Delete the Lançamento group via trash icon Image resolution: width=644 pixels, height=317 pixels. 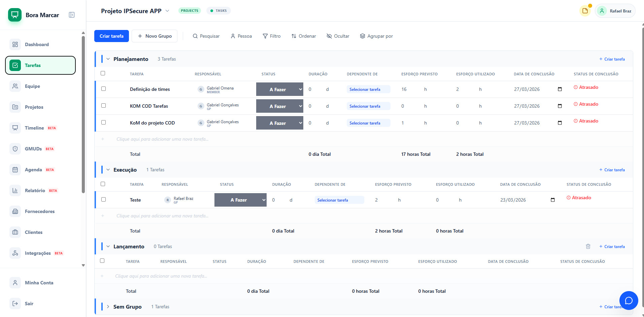coord(588,246)
